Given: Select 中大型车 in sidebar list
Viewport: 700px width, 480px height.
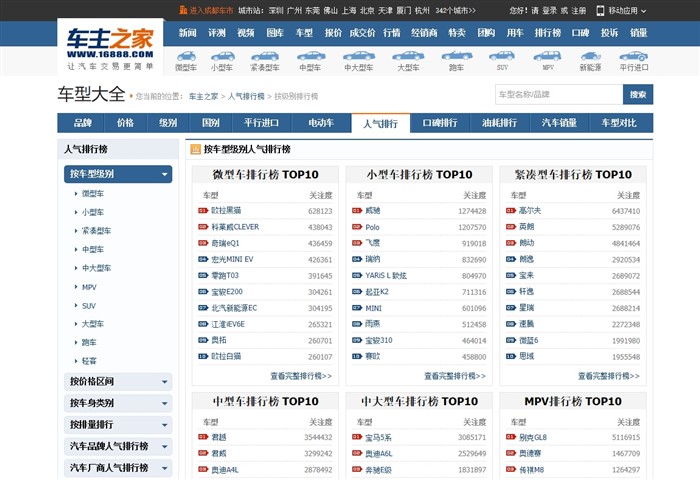Looking at the screenshot, I should click(96, 268).
